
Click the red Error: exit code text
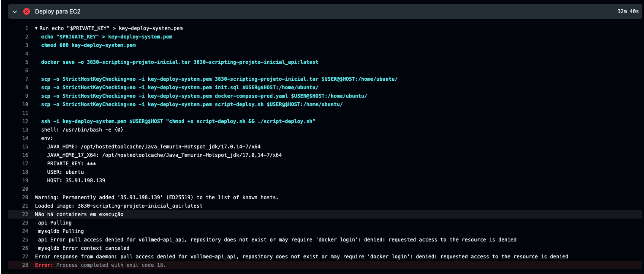44,265
